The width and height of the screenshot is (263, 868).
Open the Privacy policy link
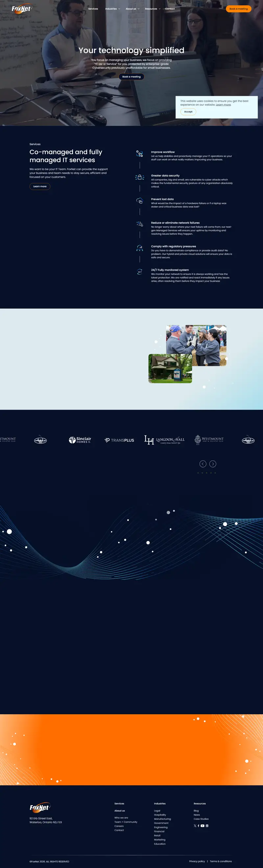click(x=197, y=861)
